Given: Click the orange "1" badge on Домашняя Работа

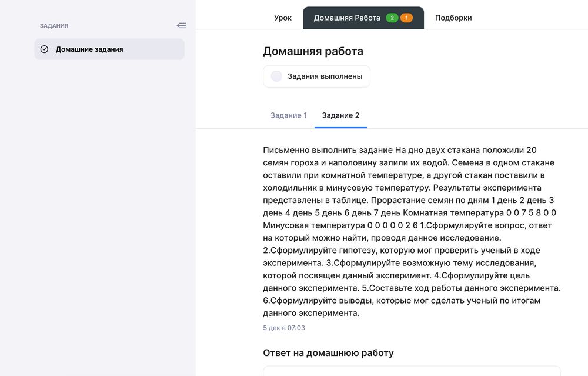Looking at the screenshot, I should click(406, 18).
